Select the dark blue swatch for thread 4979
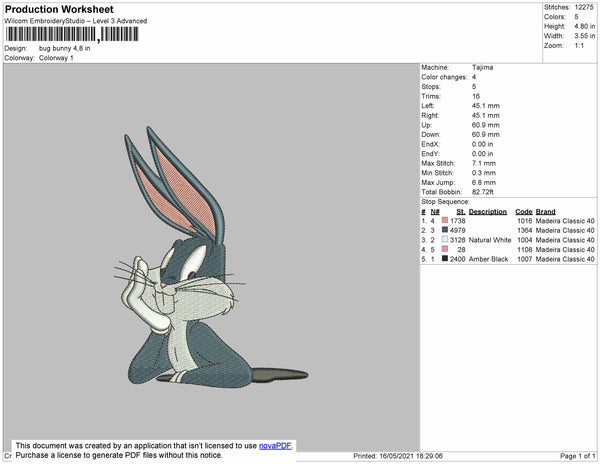 pyautogui.click(x=445, y=230)
